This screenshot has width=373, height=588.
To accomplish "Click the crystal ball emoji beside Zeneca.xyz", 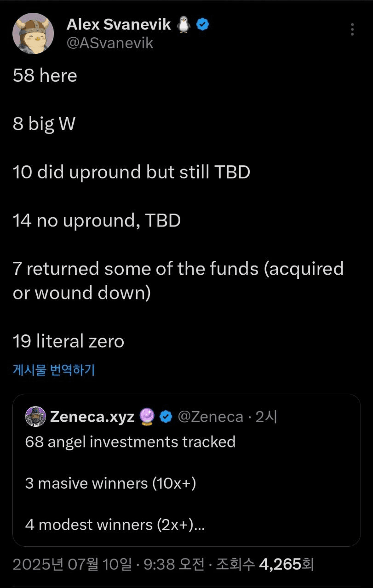I will tap(147, 417).
